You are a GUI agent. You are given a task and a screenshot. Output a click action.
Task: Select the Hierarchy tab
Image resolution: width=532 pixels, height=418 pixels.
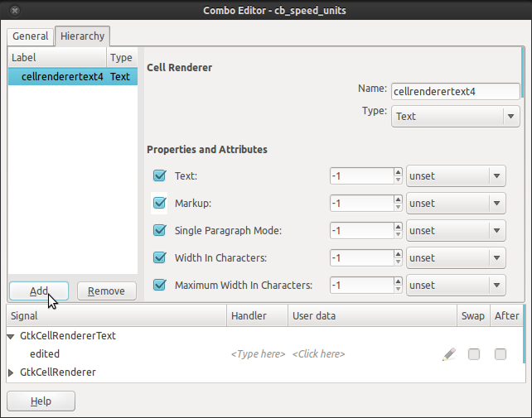point(82,36)
